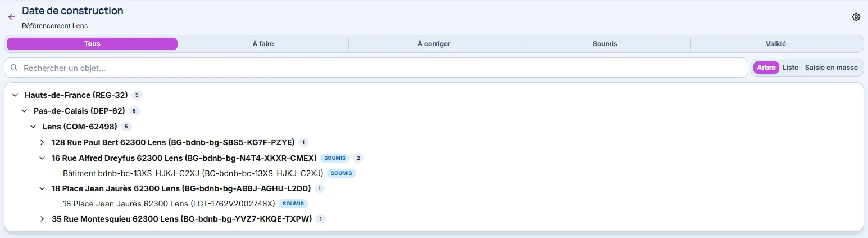This screenshot has height=238, width=868.
Task: Select the Arbre view mode
Action: click(x=766, y=68)
